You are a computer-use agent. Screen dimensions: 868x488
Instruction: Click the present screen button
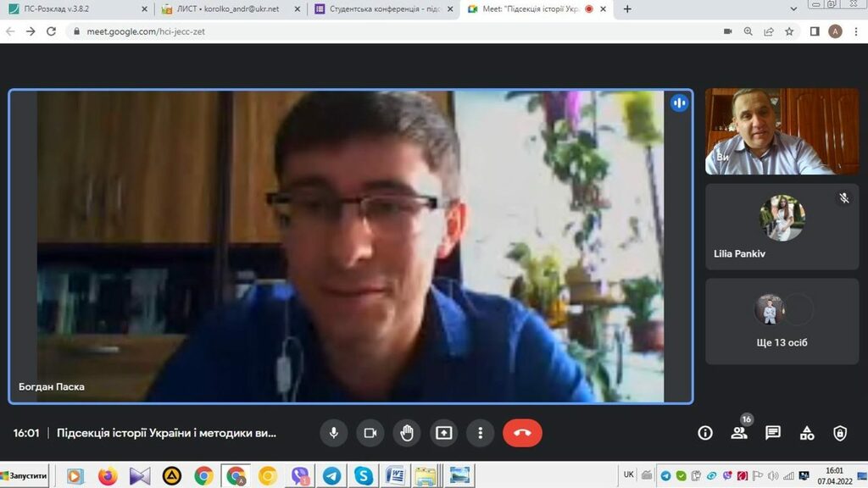click(x=444, y=433)
